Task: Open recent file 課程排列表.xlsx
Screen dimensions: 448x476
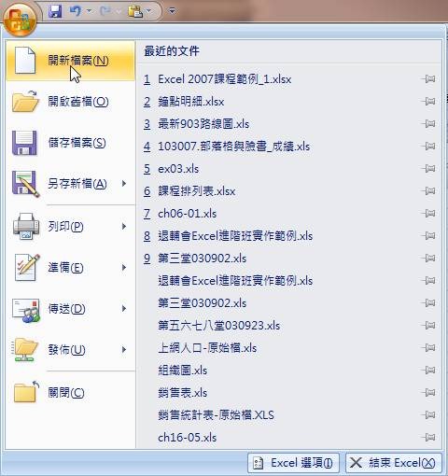Action: pos(197,191)
